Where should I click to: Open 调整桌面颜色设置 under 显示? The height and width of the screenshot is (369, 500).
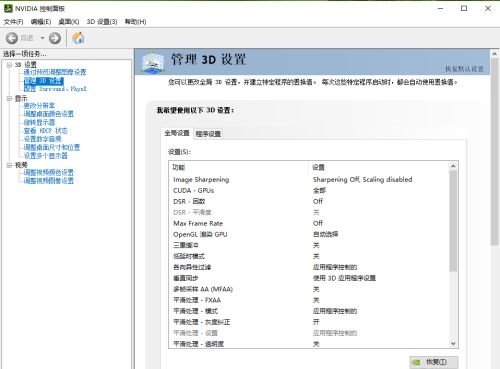49,114
